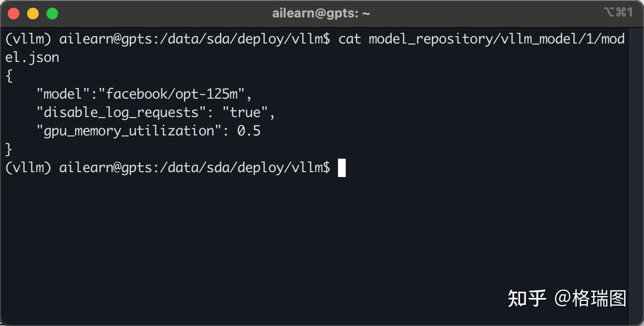Click the (vllm) environment tag on last prompt
This screenshot has width=644, height=326.
[28, 168]
